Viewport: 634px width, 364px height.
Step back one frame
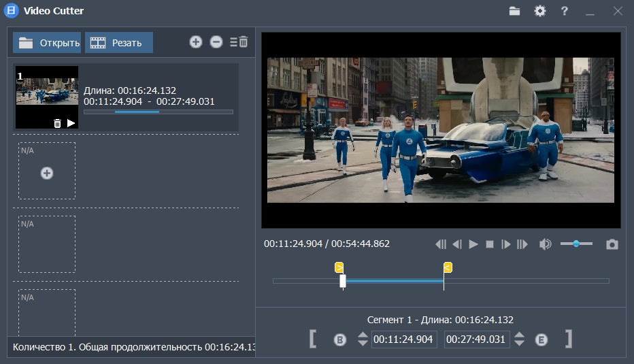457,244
